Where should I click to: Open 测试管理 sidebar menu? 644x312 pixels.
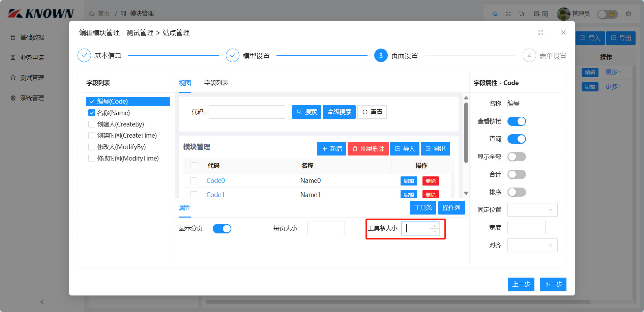[32, 78]
